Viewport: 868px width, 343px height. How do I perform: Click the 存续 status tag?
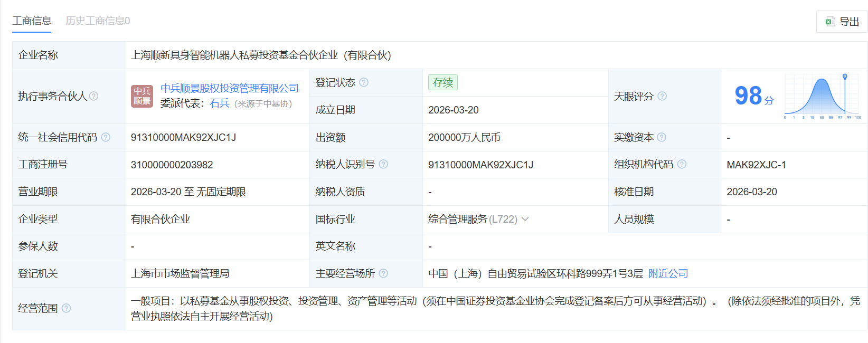tap(443, 82)
